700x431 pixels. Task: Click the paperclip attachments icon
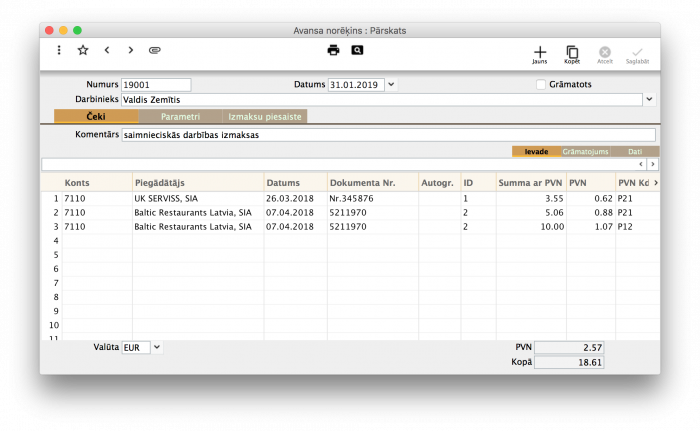(154, 50)
